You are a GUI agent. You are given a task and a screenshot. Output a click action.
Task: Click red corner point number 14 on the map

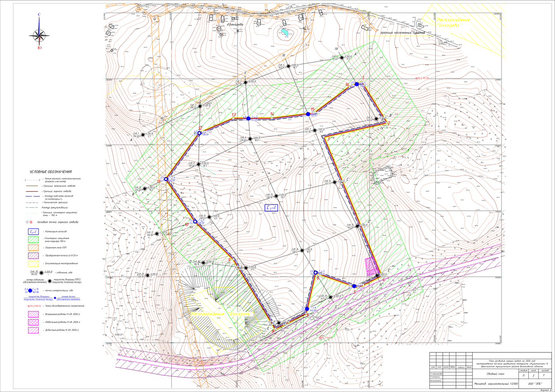pos(272,114)
